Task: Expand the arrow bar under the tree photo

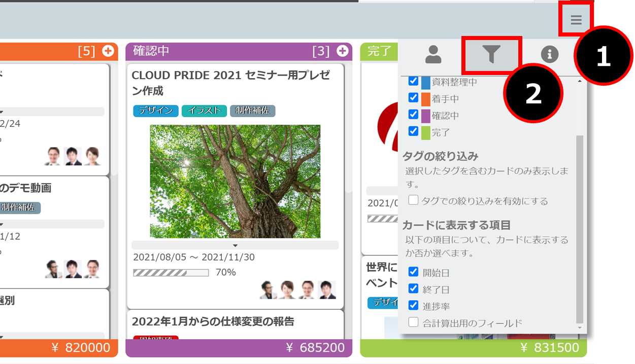Action: point(235,245)
